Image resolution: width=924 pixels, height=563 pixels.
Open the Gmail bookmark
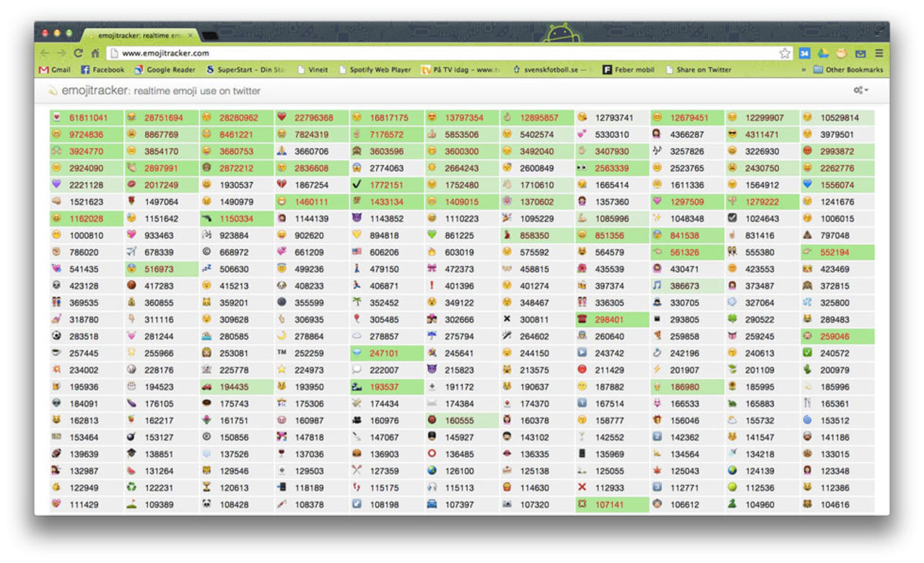coord(54,70)
